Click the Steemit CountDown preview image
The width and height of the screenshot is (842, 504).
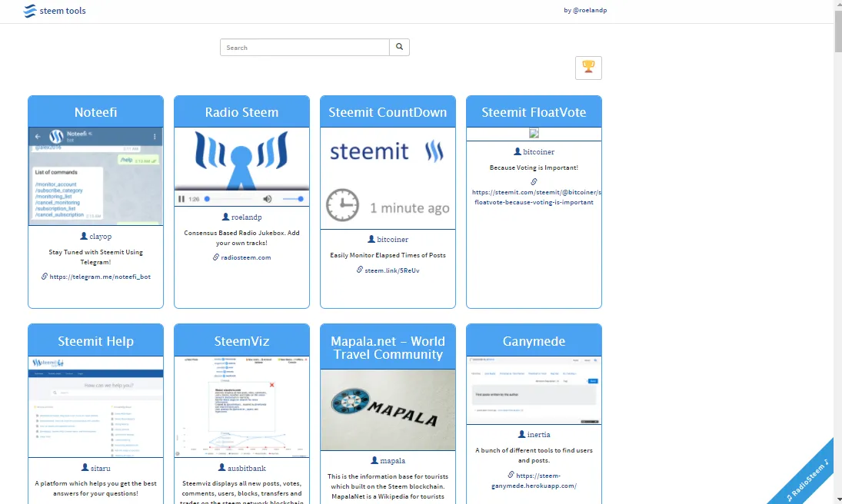click(388, 178)
